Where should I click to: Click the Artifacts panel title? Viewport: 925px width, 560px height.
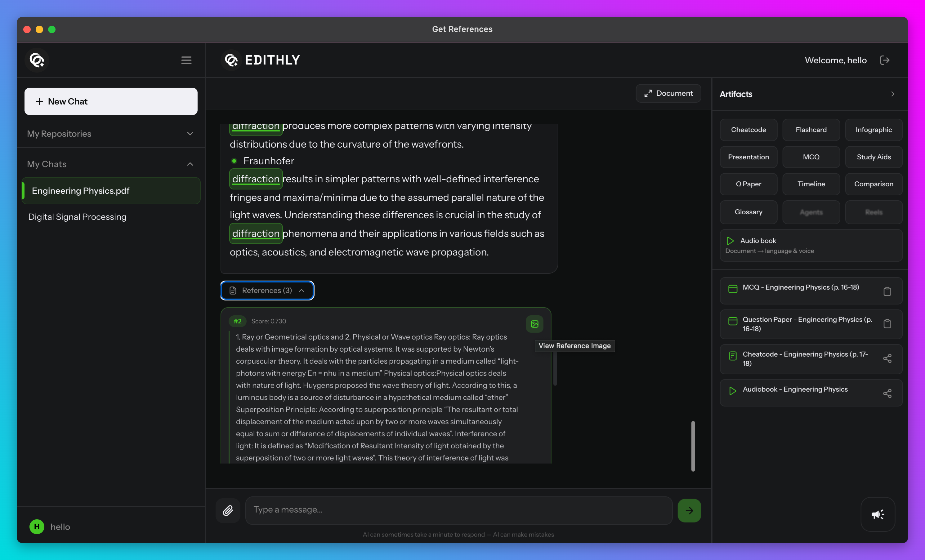click(735, 94)
